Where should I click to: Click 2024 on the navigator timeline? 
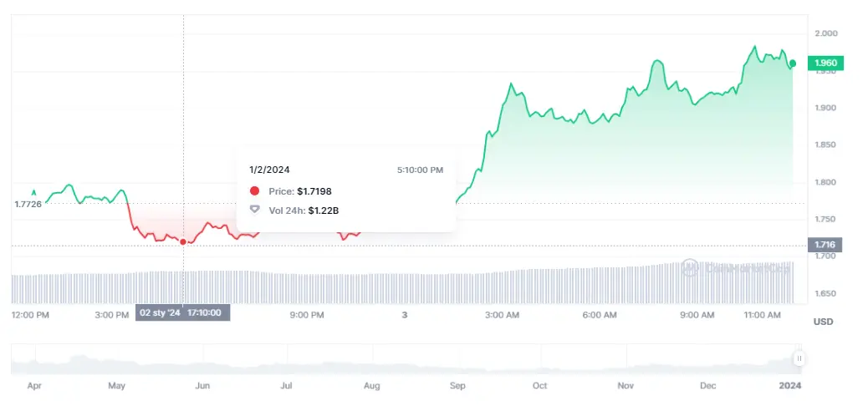click(790, 386)
